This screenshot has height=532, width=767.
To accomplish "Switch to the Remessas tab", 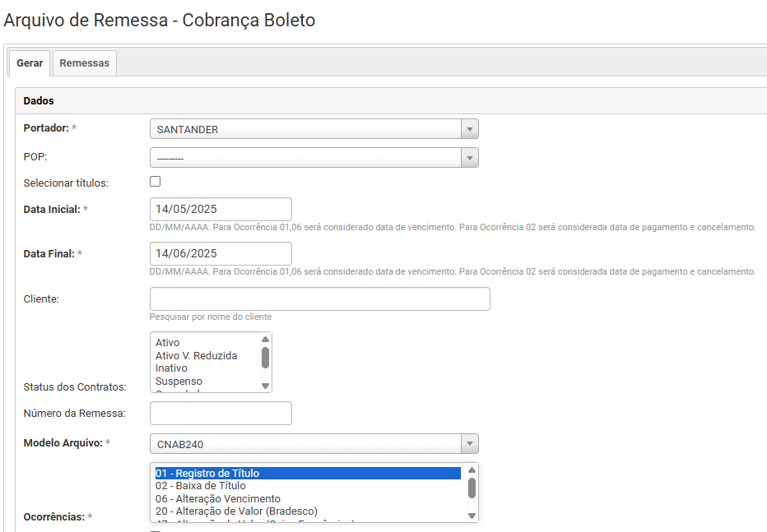I will pyautogui.click(x=84, y=63).
